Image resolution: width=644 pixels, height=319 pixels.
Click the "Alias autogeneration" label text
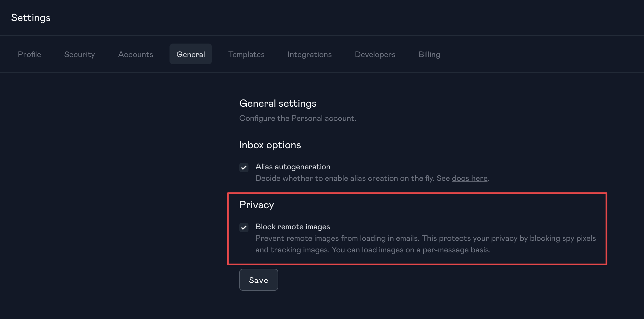pos(293,167)
